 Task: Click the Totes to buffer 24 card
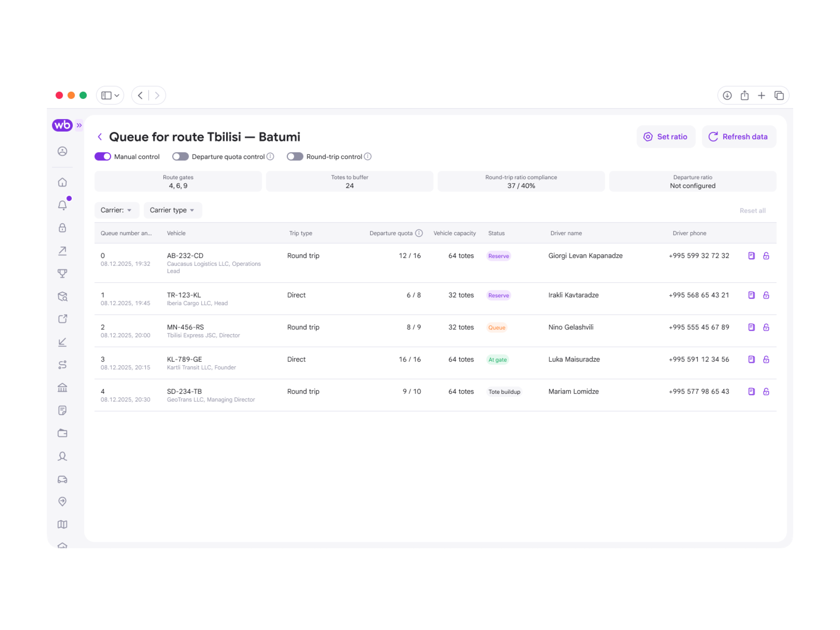click(350, 181)
